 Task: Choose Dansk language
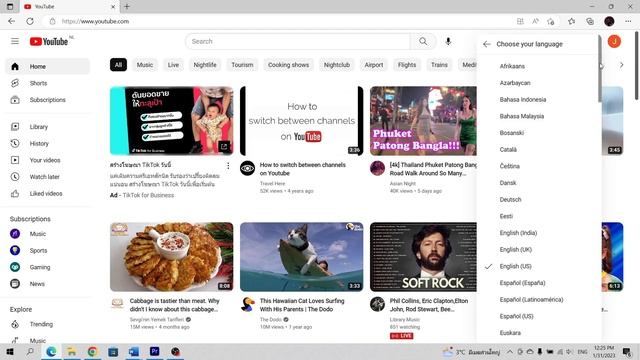click(538, 183)
